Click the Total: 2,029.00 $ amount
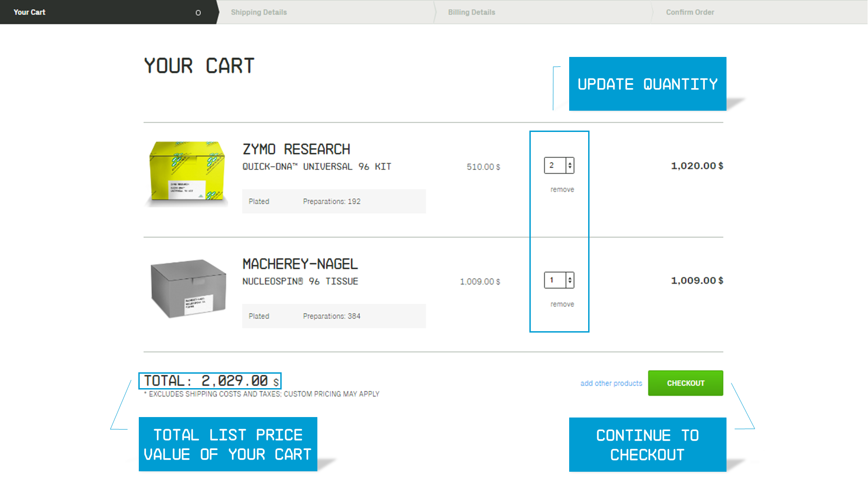Screen dimensions: 868x488 click(x=211, y=381)
